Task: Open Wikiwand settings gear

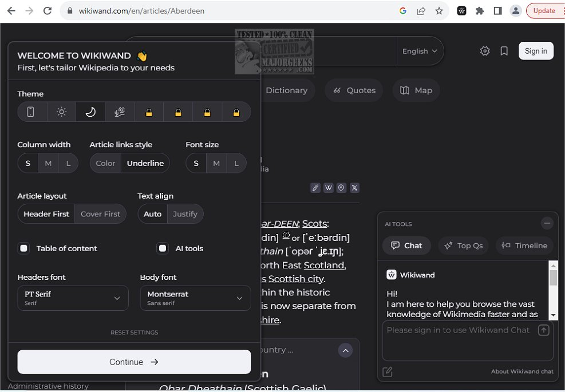Action: [x=485, y=51]
